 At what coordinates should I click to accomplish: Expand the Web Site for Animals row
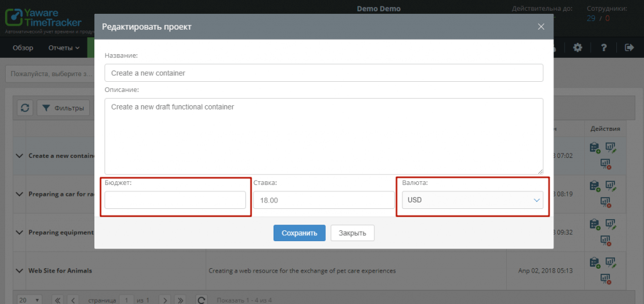18,271
